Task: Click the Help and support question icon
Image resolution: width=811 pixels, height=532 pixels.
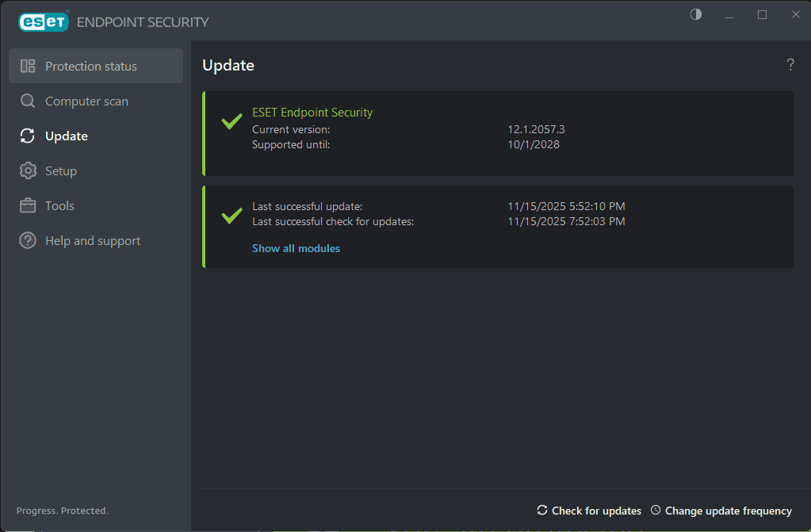Action: pos(28,241)
